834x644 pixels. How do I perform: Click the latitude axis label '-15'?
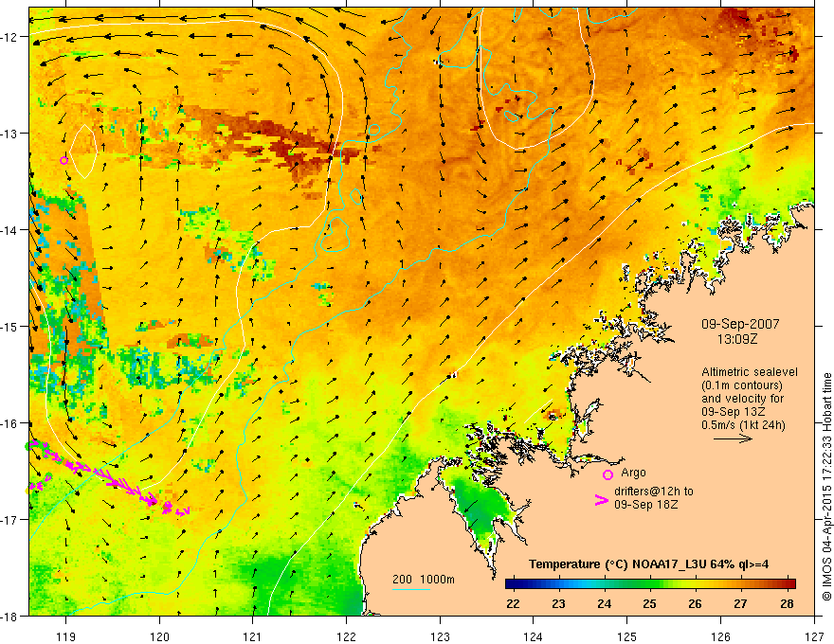point(9,326)
